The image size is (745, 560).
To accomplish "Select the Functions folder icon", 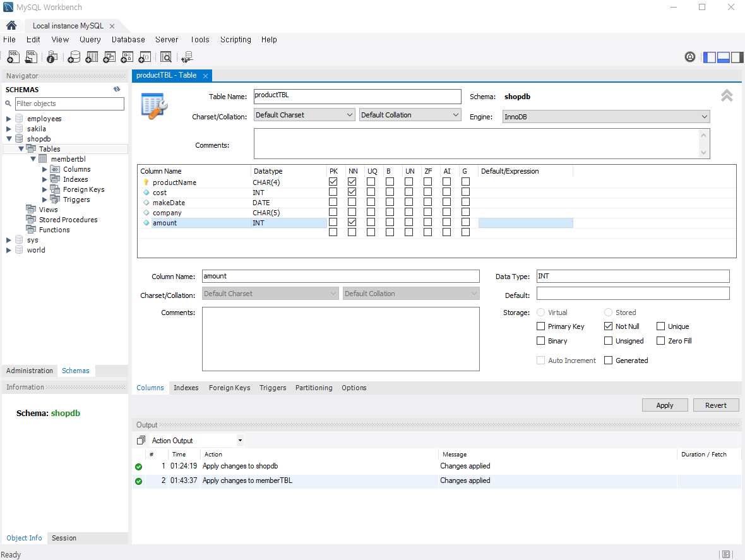I will click(31, 229).
